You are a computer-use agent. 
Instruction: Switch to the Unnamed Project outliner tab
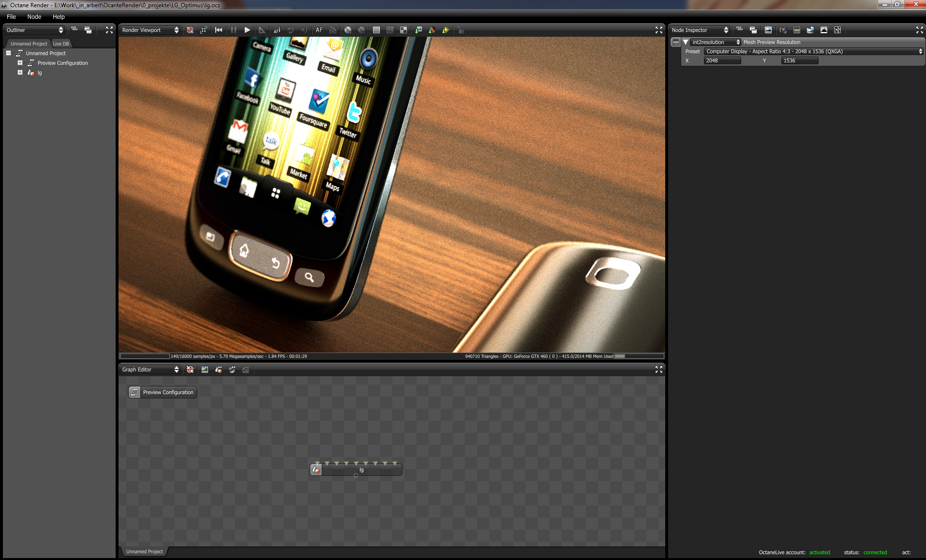pyautogui.click(x=29, y=44)
